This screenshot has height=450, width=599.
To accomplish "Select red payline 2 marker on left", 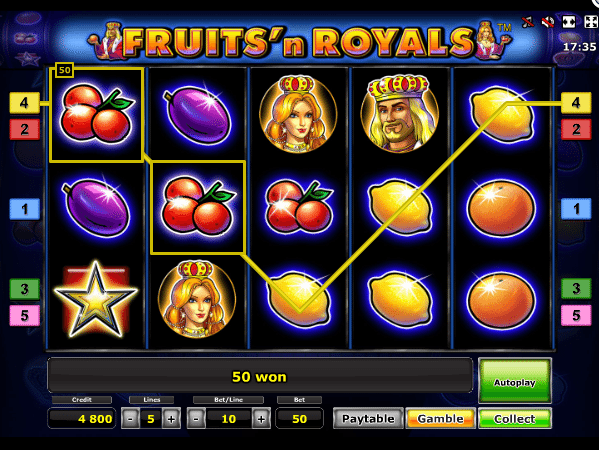I will 24,129.
